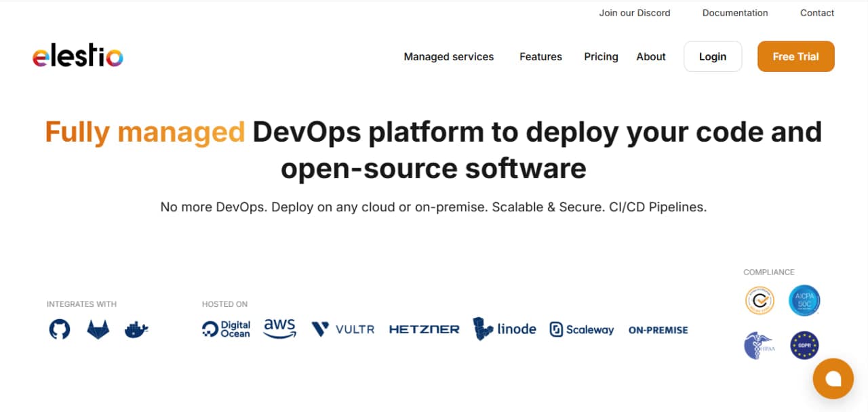868x412 pixels.
Task: Go to the Pricing page
Action: 601,57
